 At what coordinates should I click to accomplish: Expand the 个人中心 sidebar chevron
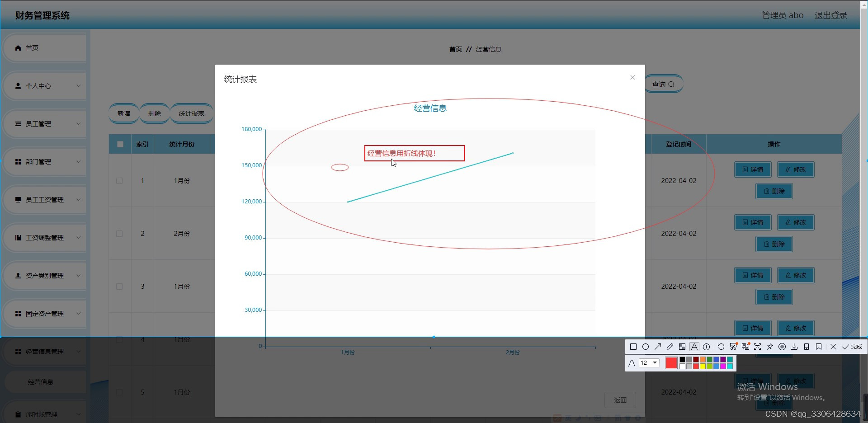pyautogui.click(x=79, y=86)
